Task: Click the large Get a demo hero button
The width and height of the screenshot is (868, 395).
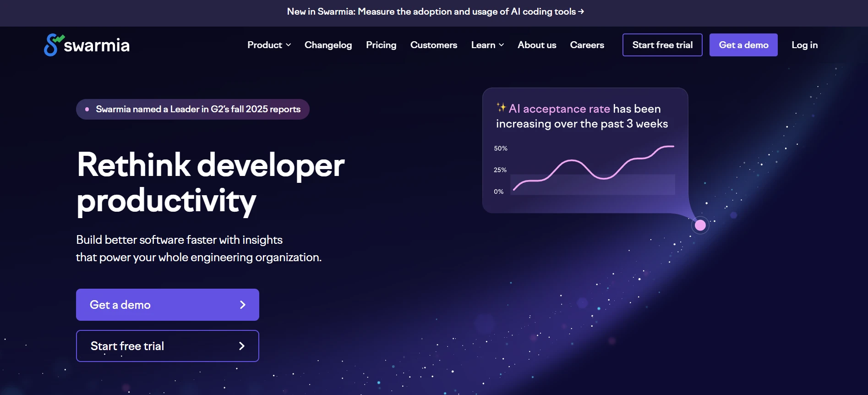Action: point(168,305)
